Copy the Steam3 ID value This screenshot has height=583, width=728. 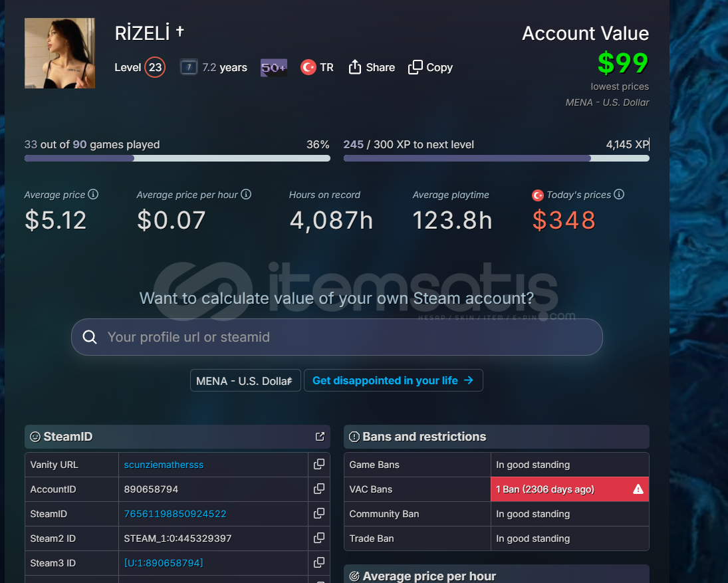[x=319, y=562]
